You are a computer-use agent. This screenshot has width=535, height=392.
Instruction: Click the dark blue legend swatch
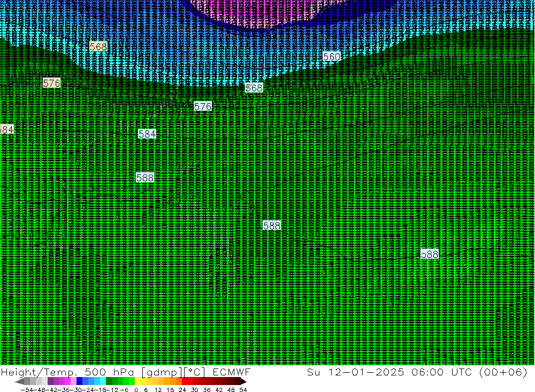[80, 381]
